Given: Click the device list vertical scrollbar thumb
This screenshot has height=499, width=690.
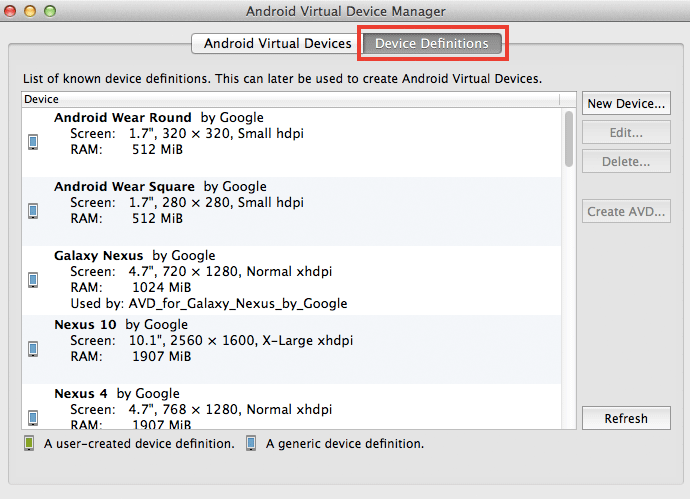Looking at the screenshot, I should pos(569,139).
